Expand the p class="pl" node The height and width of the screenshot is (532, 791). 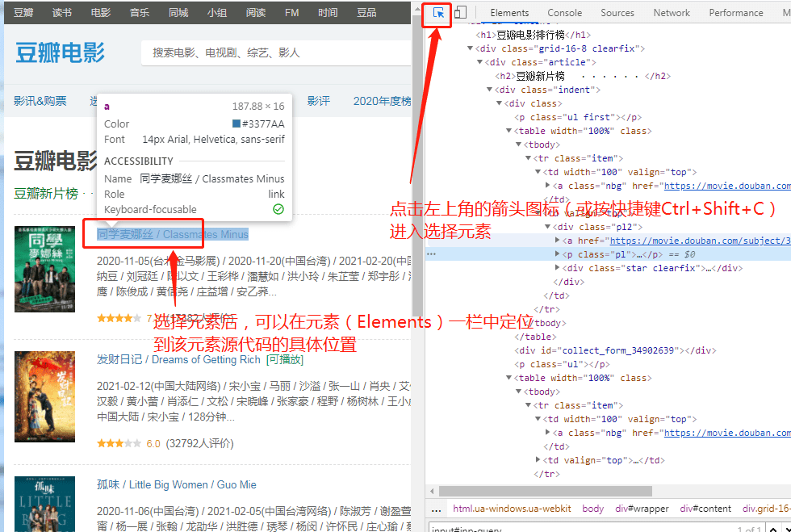pyautogui.click(x=557, y=253)
